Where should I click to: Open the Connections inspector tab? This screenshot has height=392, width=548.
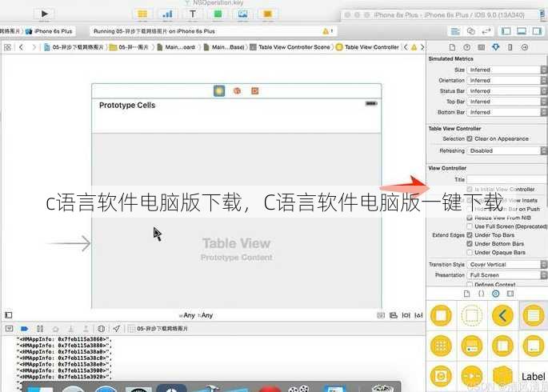pyautogui.click(x=525, y=47)
